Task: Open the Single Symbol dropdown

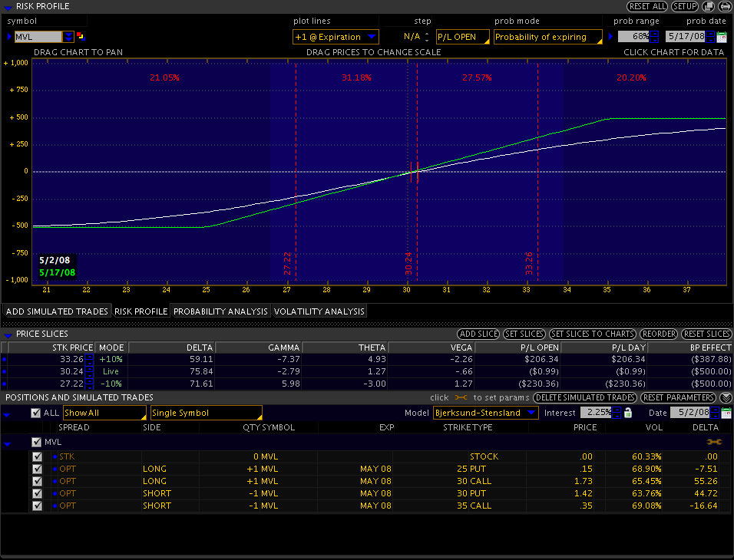Action: point(206,413)
